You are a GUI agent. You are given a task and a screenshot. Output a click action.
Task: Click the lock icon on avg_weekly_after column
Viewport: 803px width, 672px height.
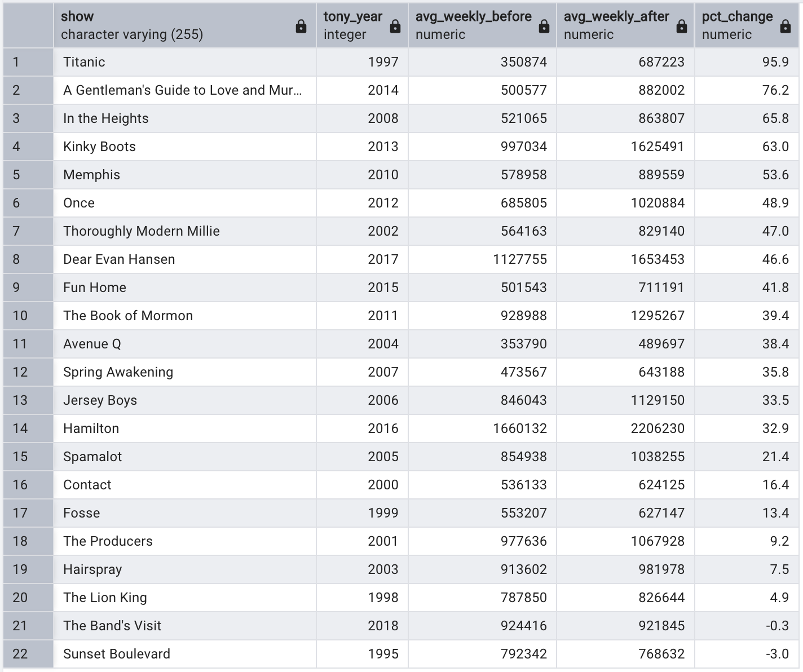(681, 25)
